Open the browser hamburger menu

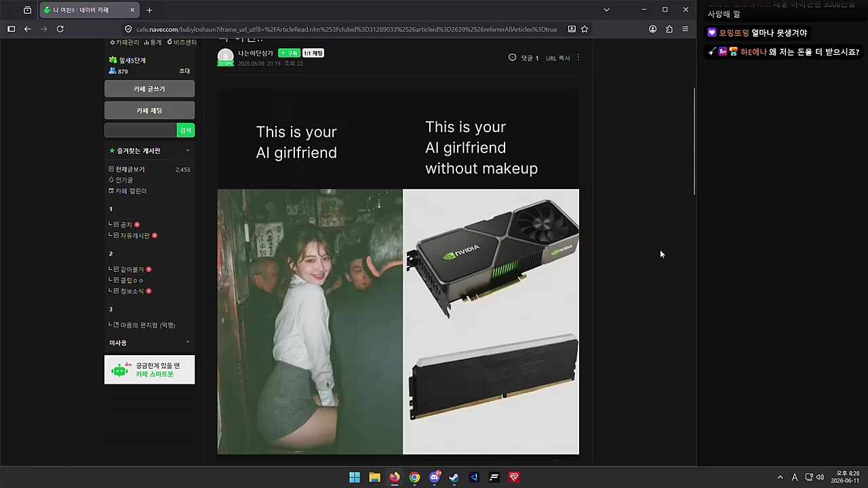pos(685,29)
